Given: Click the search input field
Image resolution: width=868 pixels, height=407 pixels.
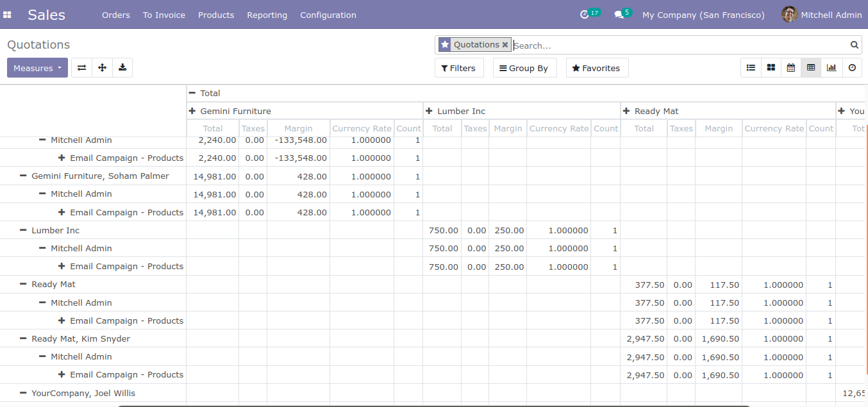Looking at the screenshot, I should [x=680, y=46].
